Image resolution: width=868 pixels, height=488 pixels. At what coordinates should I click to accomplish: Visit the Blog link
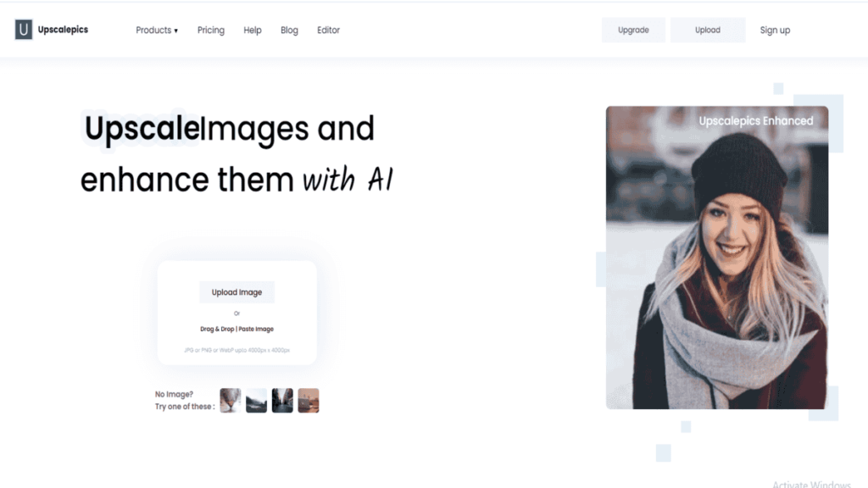pyautogui.click(x=289, y=30)
